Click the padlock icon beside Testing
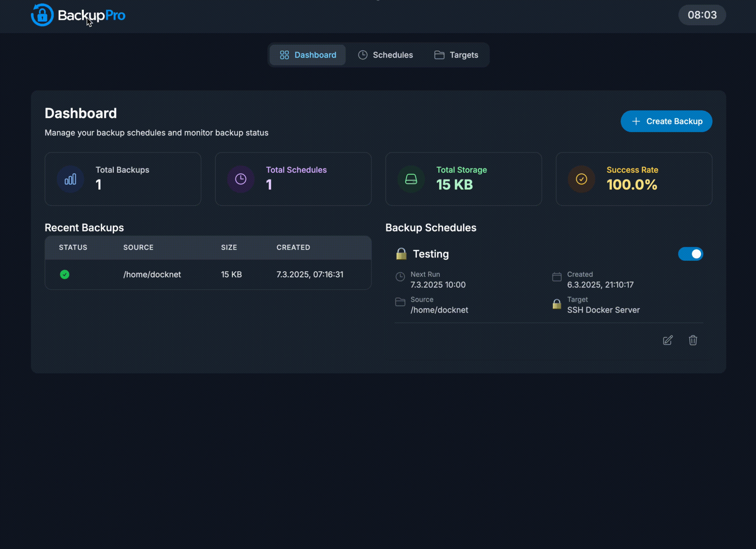 tap(401, 254)
